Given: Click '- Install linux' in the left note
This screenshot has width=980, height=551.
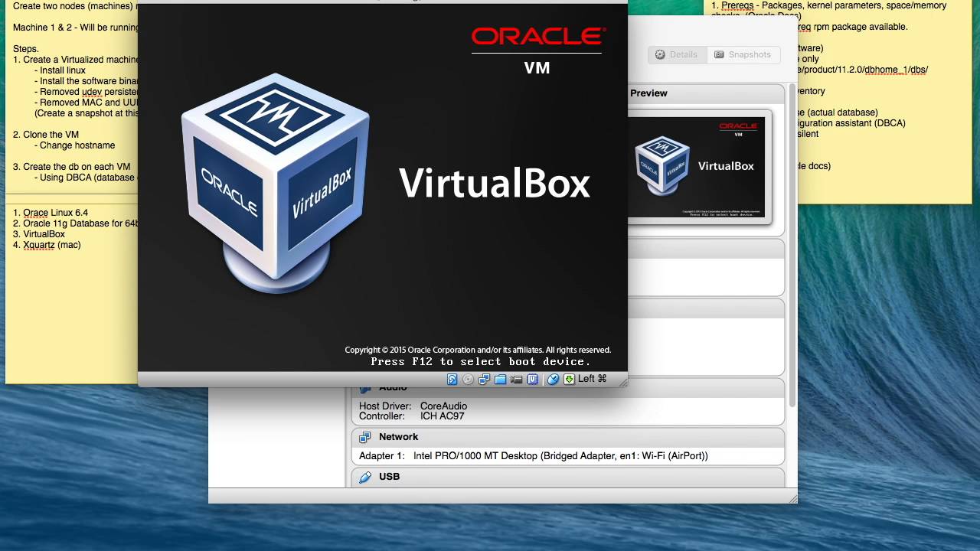Looking at the screenshot, I should pyautogui.click(x=60, y=70).
